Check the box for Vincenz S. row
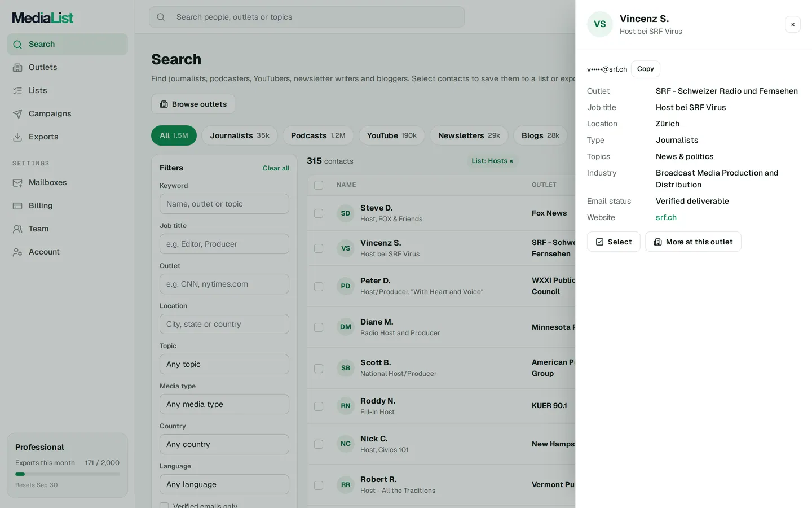The width and height of the screenshot is (812, 508). click(x=319, y=248)
